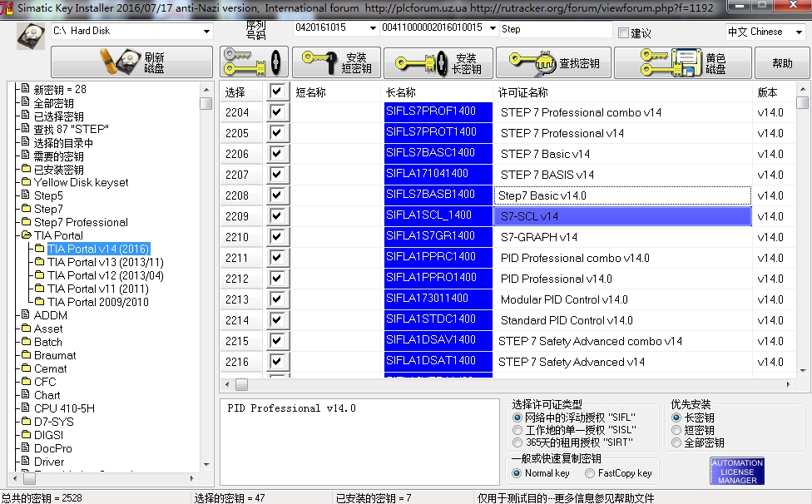Toggle the 建议 checkbox
Image resolution: width=812 pixels, height=504 pixels.
623,33
